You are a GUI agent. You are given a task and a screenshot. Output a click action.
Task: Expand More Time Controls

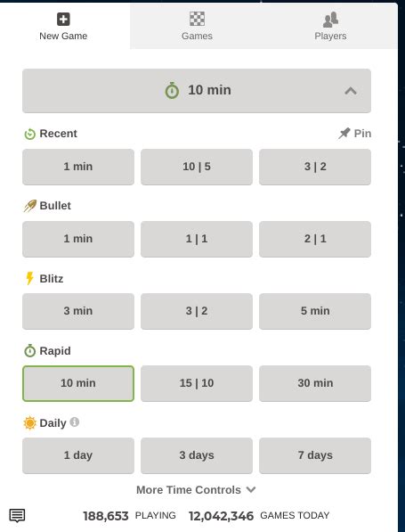tap(196, 489)
